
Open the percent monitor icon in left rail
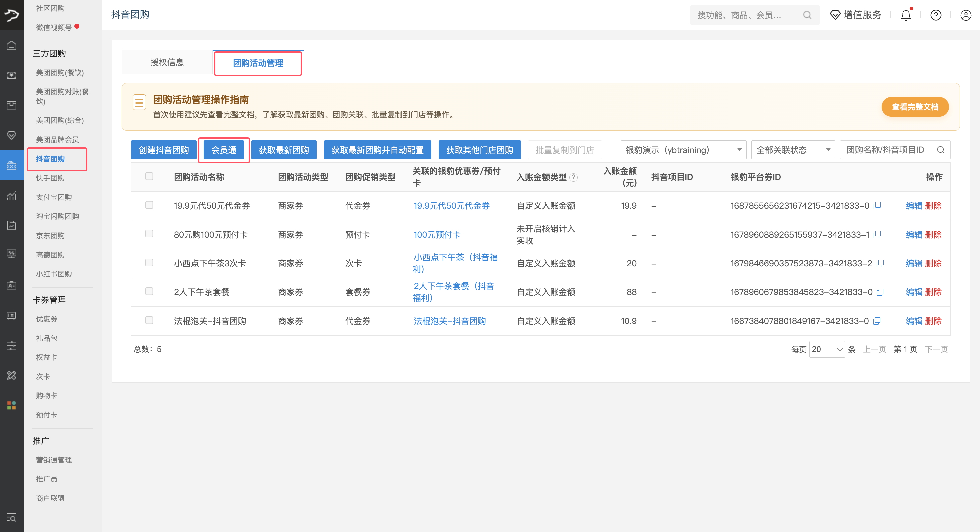pyautogui.click(x=12, y=254)
